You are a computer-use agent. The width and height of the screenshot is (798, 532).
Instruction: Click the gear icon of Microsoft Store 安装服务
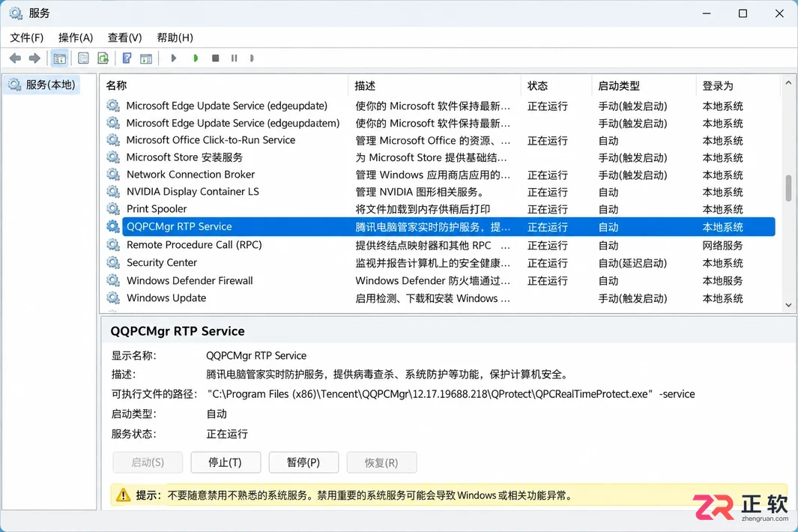point(113,157)
